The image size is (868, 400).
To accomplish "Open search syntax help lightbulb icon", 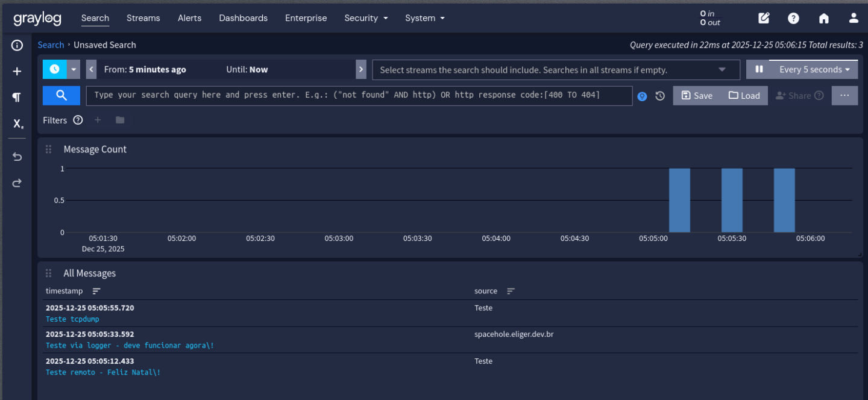I will [x=641, y=96].
